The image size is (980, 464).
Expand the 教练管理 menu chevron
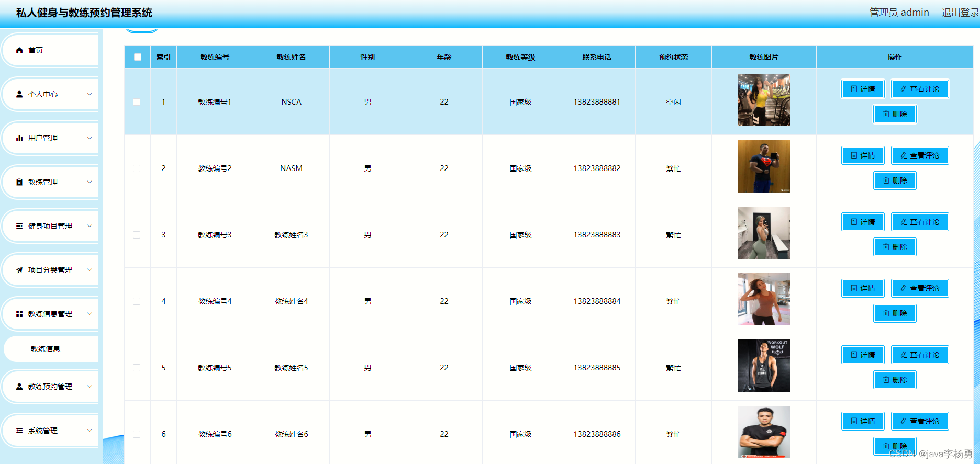(x=90, y=182)
